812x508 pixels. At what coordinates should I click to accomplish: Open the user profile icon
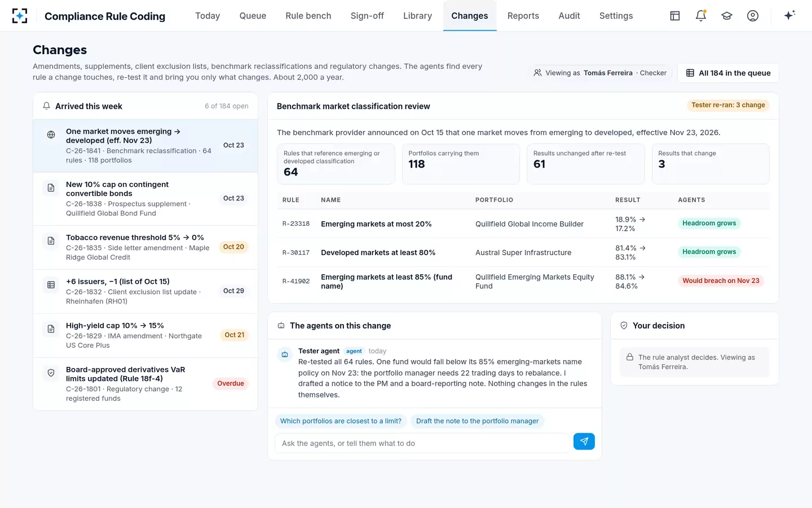click(x=753, y=16)
